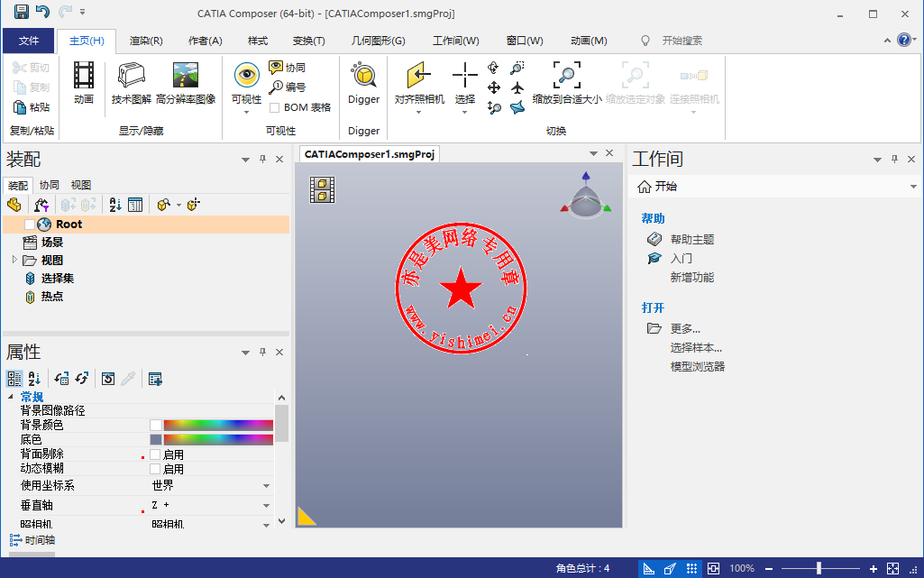The width and height of the screenshot is (924, 578).
Task: Enable the BOM 表格 checkbox
Action: coord(274,108)
